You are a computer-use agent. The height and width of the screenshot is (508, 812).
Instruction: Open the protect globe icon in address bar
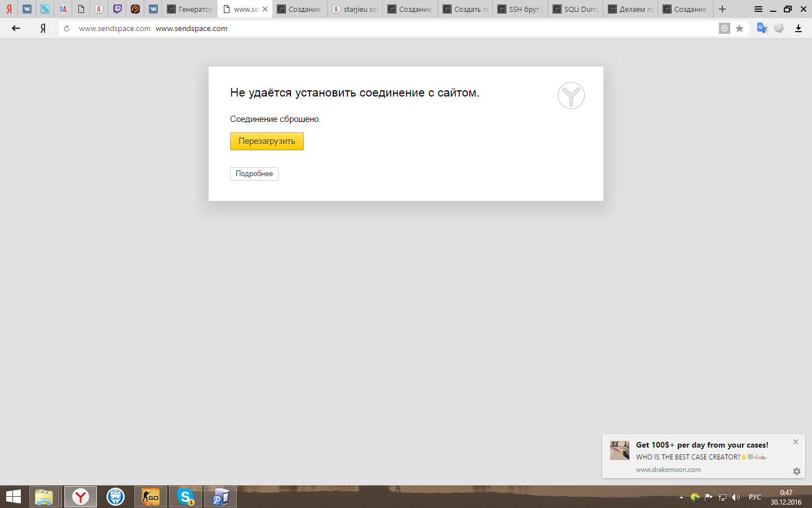(x=725, y=28)
